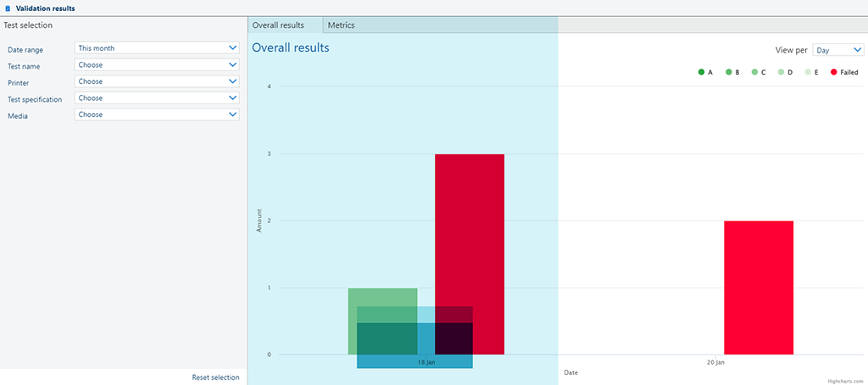Click the pale green D legend marker
The height and width of the screenshot is (385, 868).
point(781,73)
